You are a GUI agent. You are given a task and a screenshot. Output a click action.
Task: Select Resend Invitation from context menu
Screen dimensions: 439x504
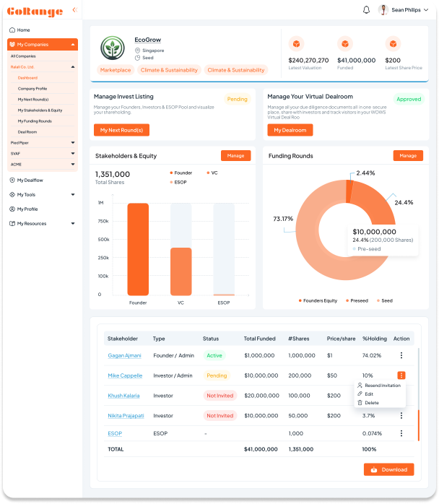382,386
